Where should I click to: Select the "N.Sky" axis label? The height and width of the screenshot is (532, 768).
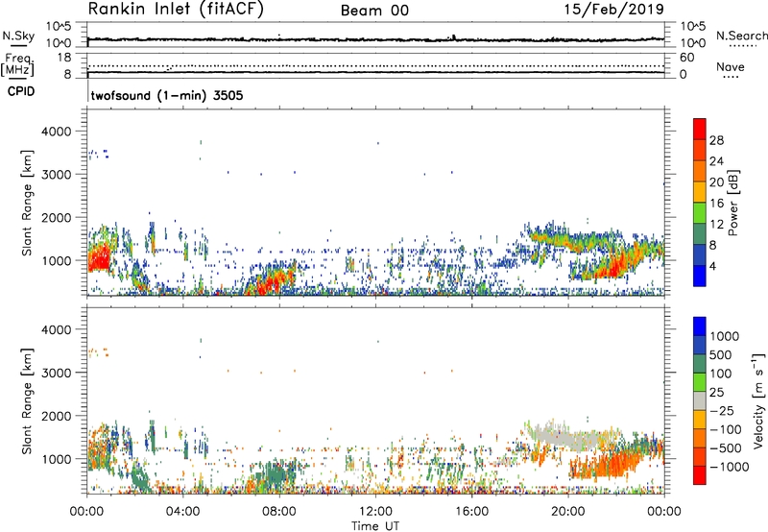pos(18,36)
